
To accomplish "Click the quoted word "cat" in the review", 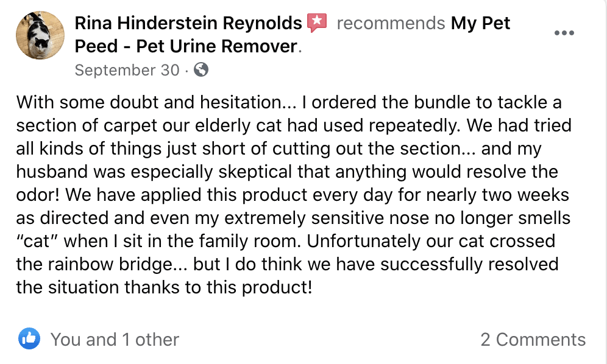I will (x=37, y=241).
